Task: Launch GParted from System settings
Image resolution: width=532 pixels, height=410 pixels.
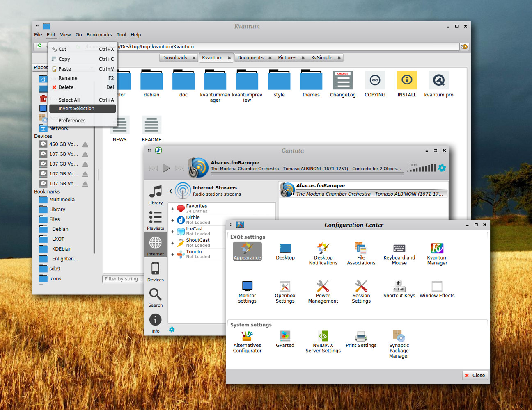Action: 285,339
